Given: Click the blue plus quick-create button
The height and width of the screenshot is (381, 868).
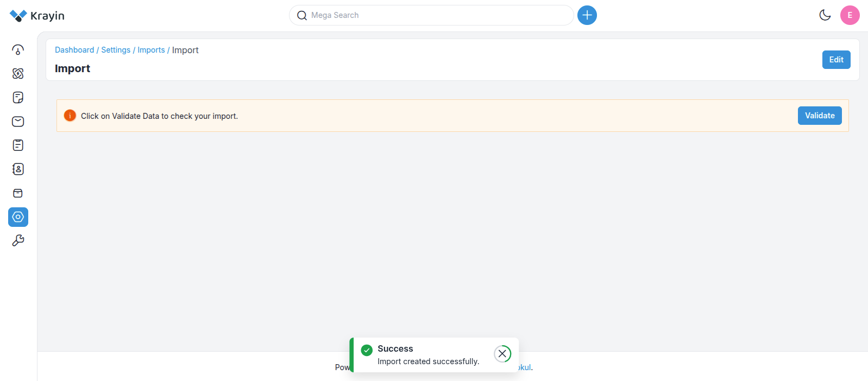Looking at the screenshot, I should [x=587, y=15].
